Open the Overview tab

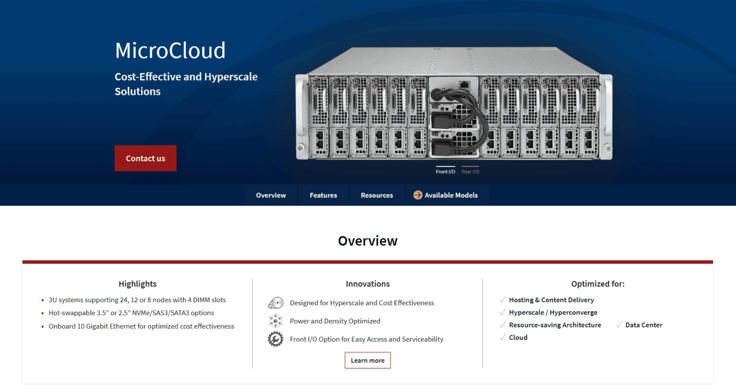click(271, 195)
